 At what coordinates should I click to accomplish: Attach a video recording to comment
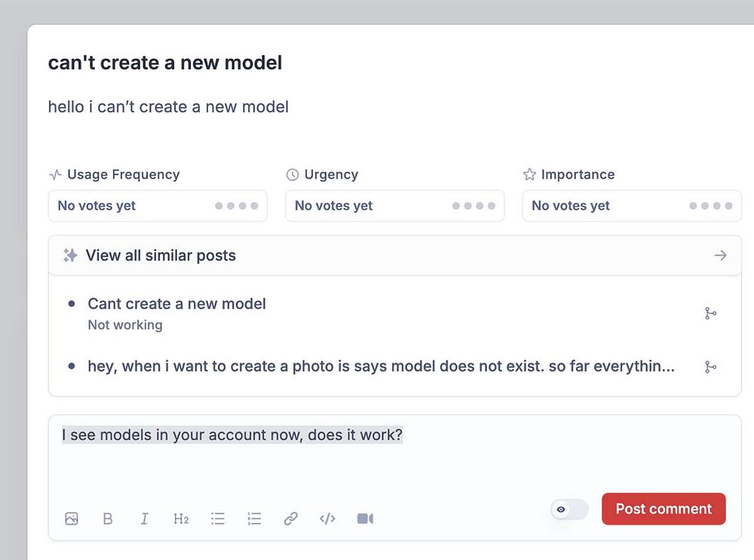tap(365, 519)
